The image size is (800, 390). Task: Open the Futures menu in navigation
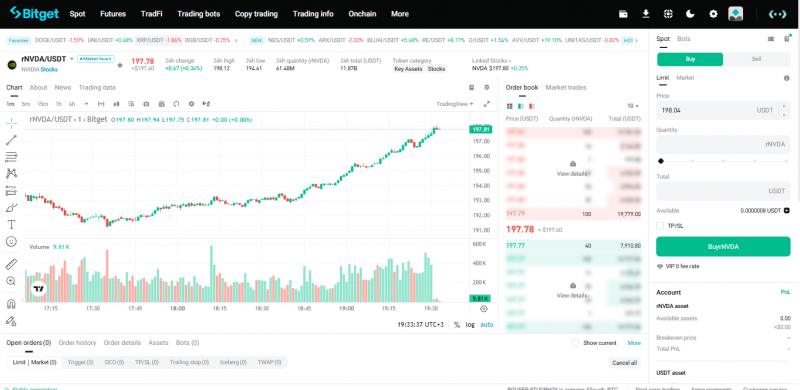point(113,14)
